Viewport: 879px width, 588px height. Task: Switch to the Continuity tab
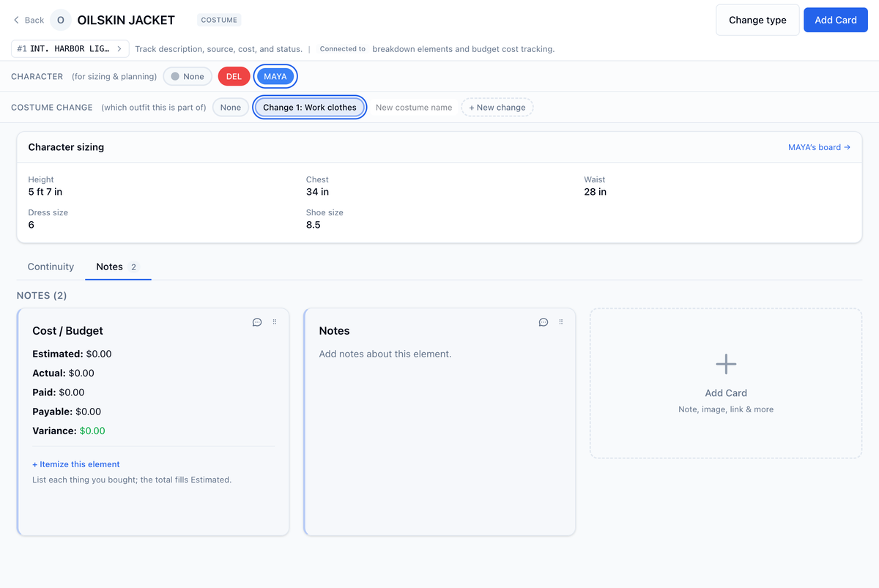click(x=51, y=267)
